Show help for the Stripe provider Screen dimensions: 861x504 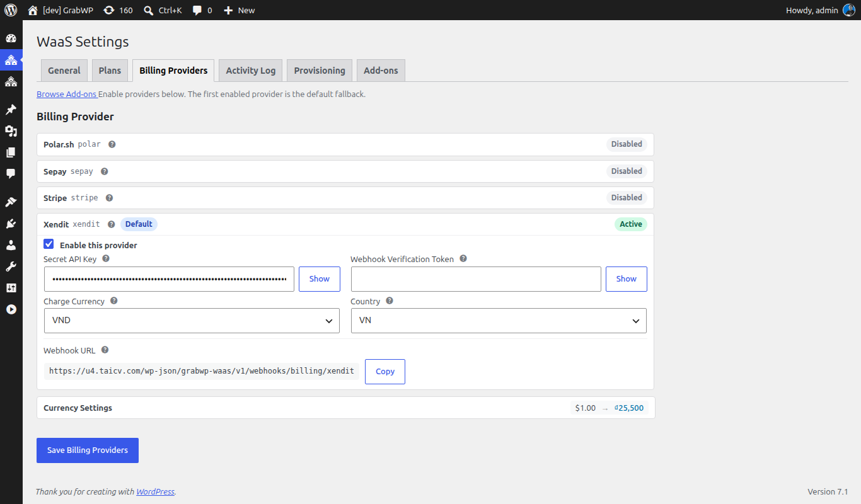(109, 198)
